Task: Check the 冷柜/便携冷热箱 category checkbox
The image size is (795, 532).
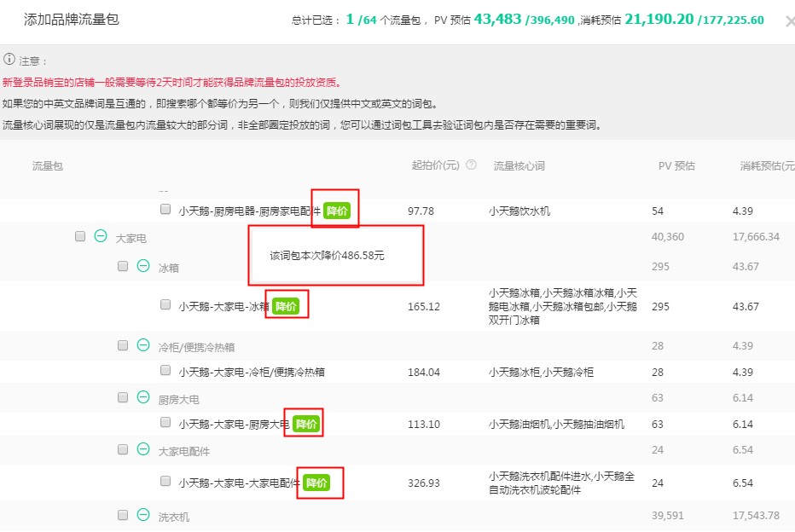Action: (x=123, y=345)
